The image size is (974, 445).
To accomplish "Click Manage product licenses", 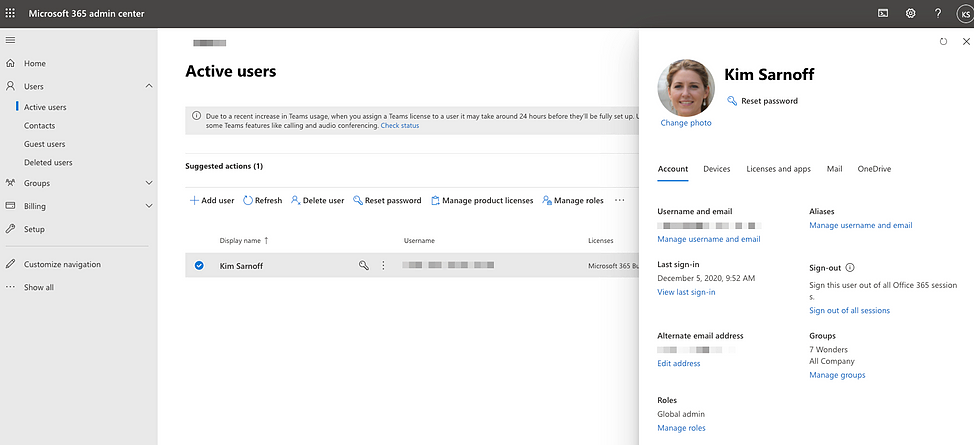I will [x=482, y=200].
